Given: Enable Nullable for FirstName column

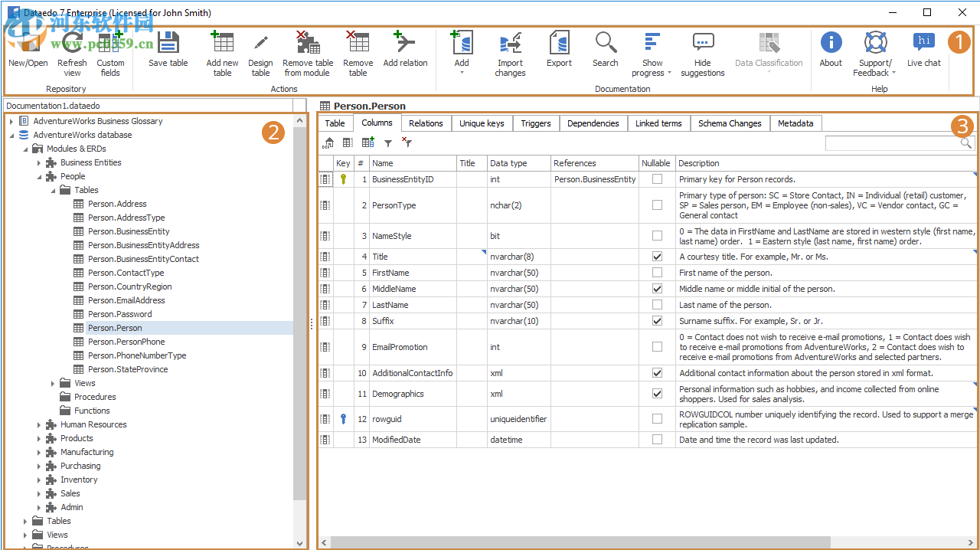Looking at the screenshot, I should (x=657, y=273).
